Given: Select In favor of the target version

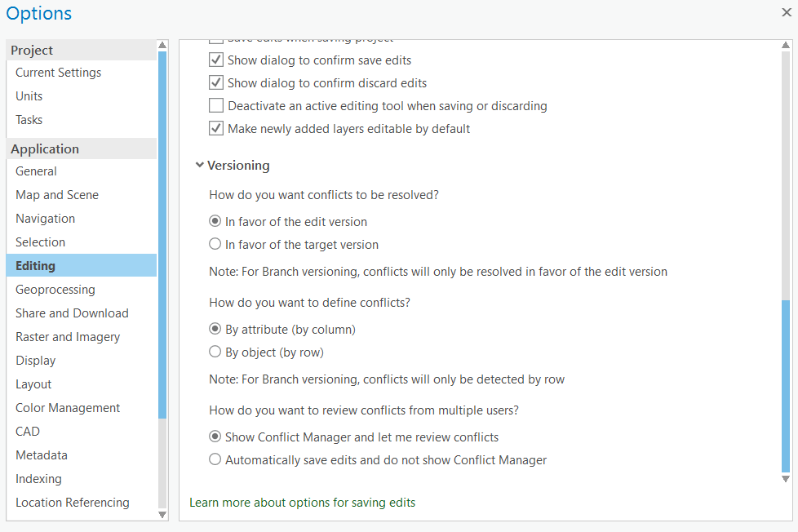Looking at the screenshot, I should tap(215, 245).
